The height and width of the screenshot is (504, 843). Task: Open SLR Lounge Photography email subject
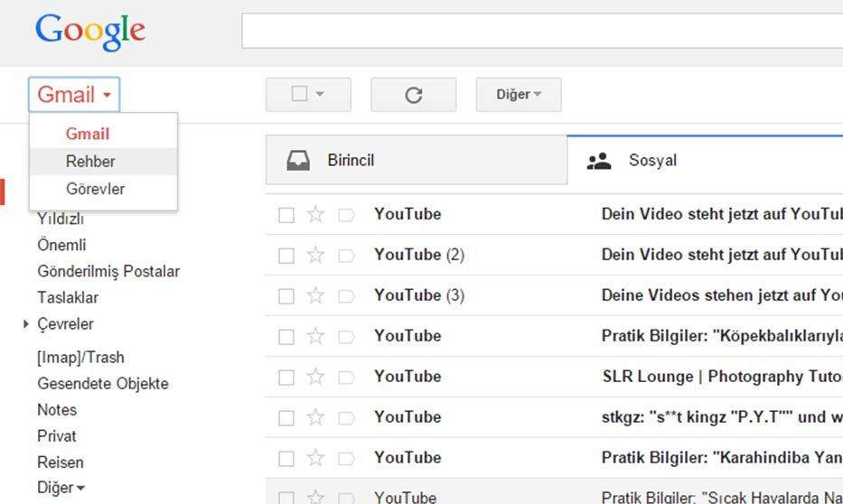[722, 377]
